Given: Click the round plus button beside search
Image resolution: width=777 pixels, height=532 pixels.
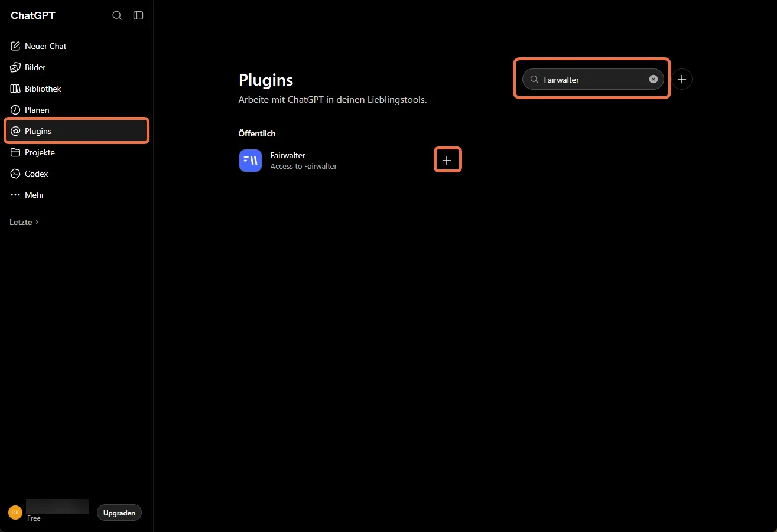Looking at the screenshot, I should [x=682, y=79].
